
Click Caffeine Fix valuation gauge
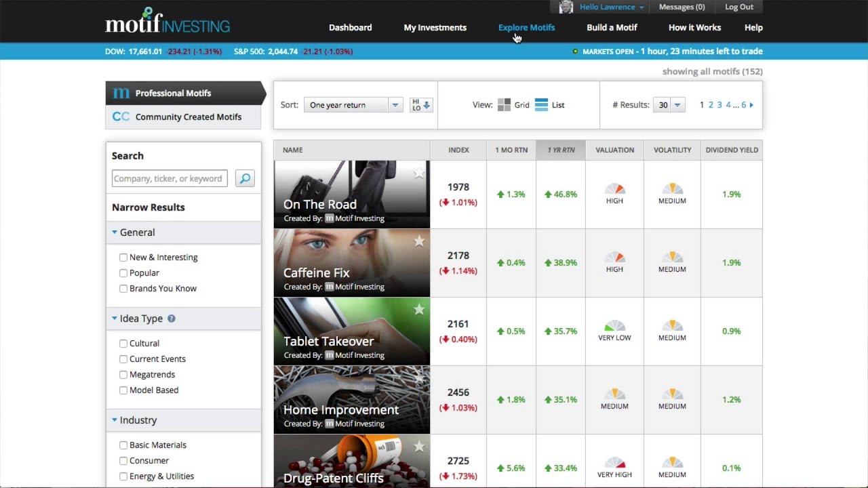click(614, 258)
